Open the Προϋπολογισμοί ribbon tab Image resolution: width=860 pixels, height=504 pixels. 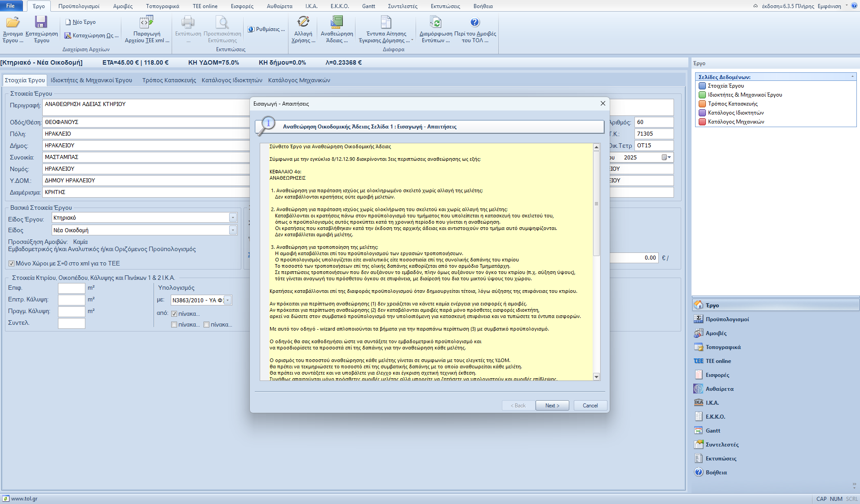(79, 6)
